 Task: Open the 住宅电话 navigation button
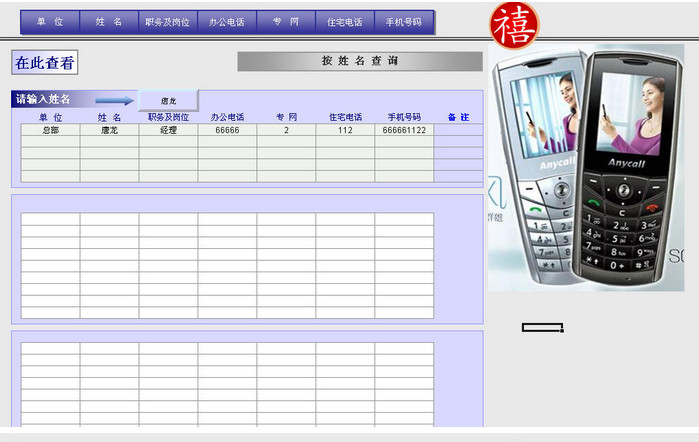[x=345, y=22]
